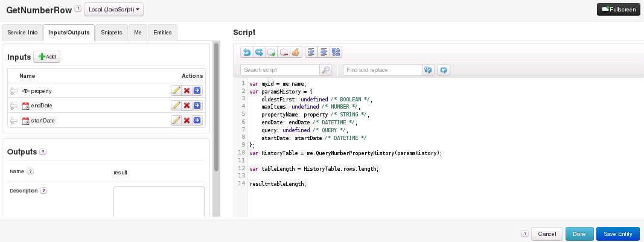Open the Local (JavaScript) dropdown
Screen dimensions: 644x242
[x=113, y=9]
